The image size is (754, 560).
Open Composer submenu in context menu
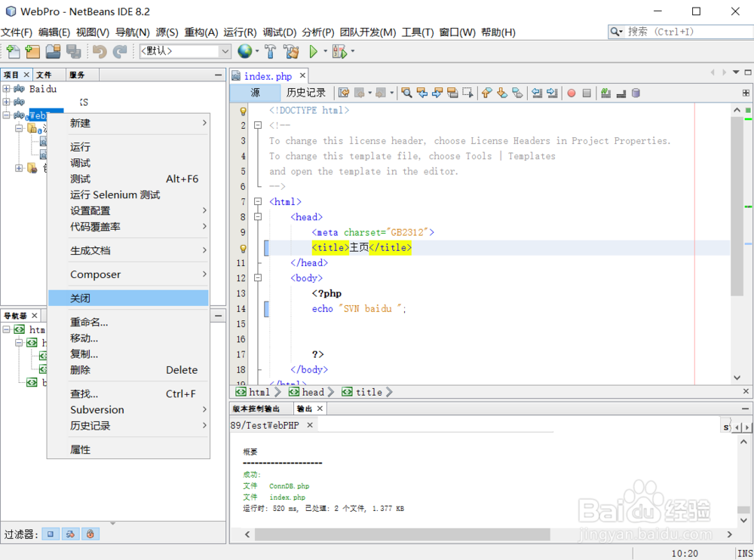[128, 274]
